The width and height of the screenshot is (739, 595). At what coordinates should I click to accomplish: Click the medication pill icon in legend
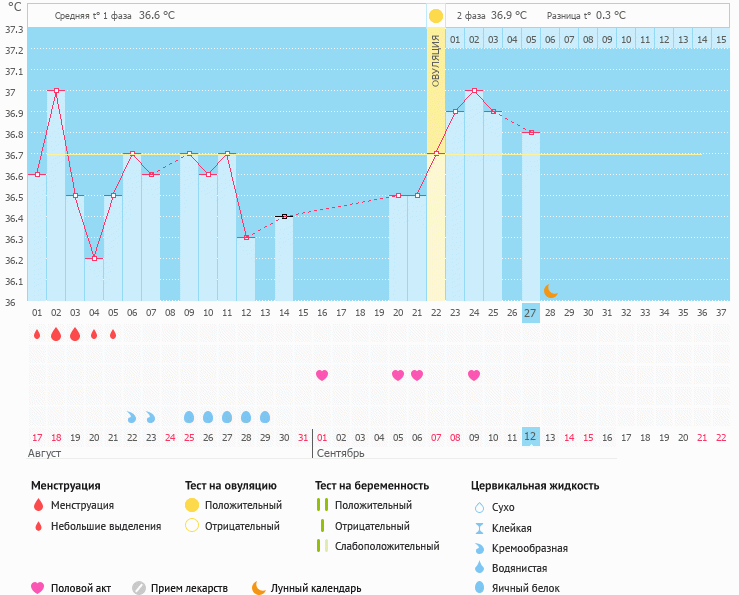coord(139,588)
